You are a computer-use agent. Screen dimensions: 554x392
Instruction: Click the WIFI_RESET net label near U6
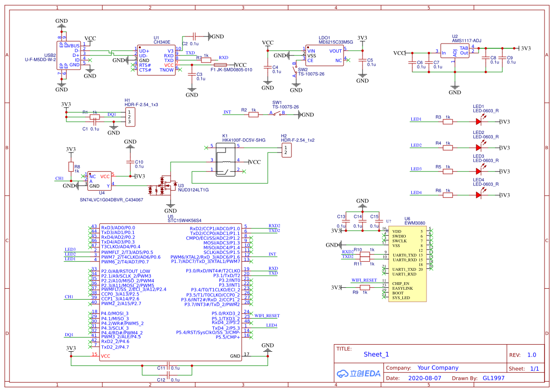364,280
